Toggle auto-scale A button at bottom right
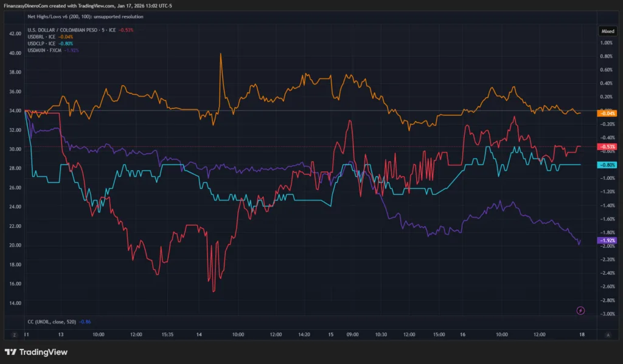Screen dimensions: 623x364 click(x=607, y=334)
